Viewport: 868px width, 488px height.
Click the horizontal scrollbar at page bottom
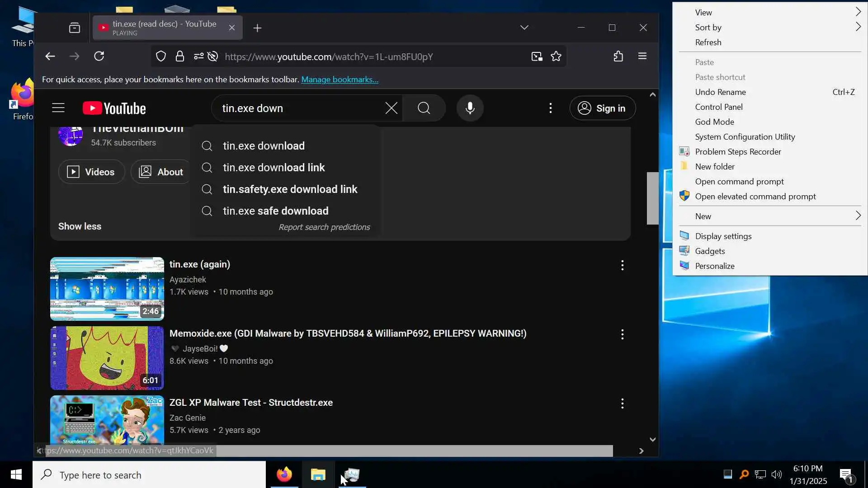407,450
